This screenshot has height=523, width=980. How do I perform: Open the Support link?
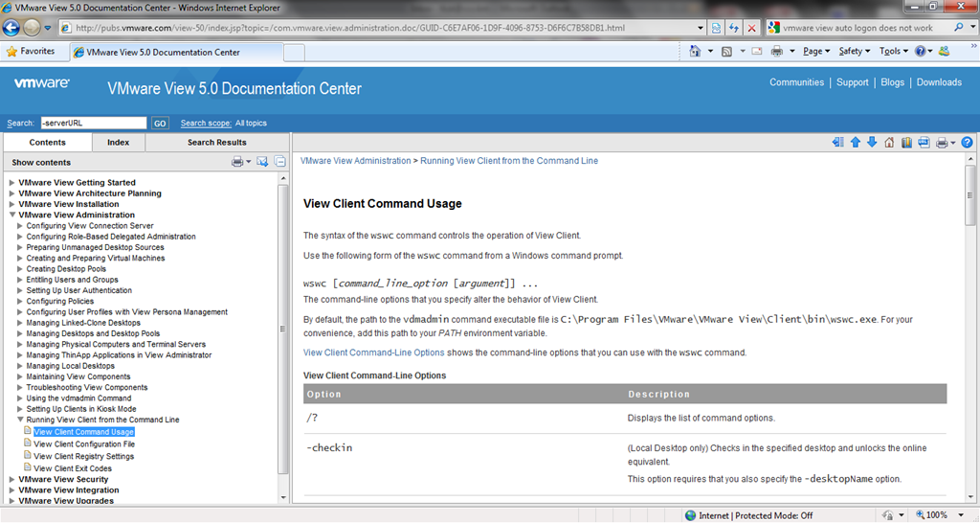click(853, 82)
